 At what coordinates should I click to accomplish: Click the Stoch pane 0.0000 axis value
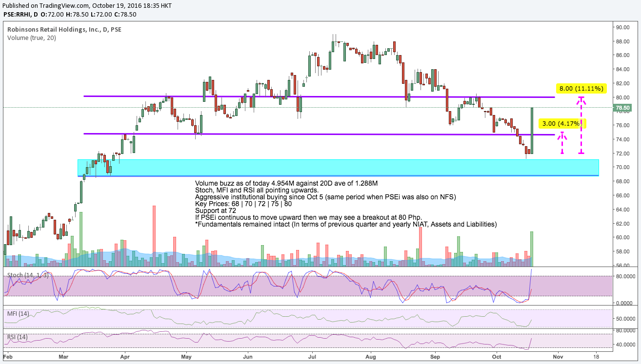pos(623,303)
